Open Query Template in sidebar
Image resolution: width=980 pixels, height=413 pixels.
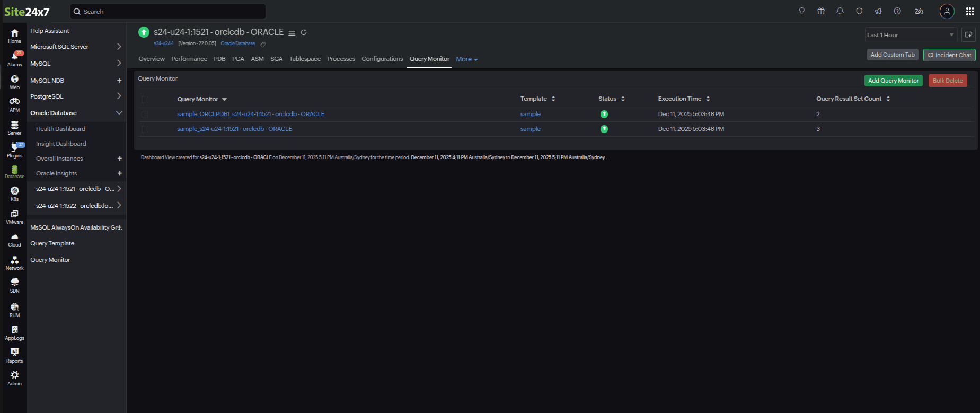(52, 243)
